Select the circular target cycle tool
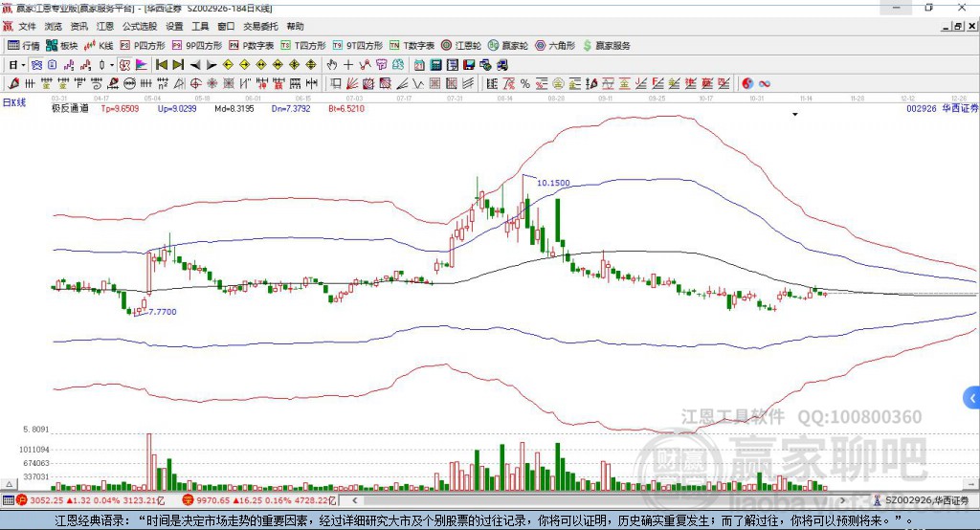980x530 pixels. (195, 83)
